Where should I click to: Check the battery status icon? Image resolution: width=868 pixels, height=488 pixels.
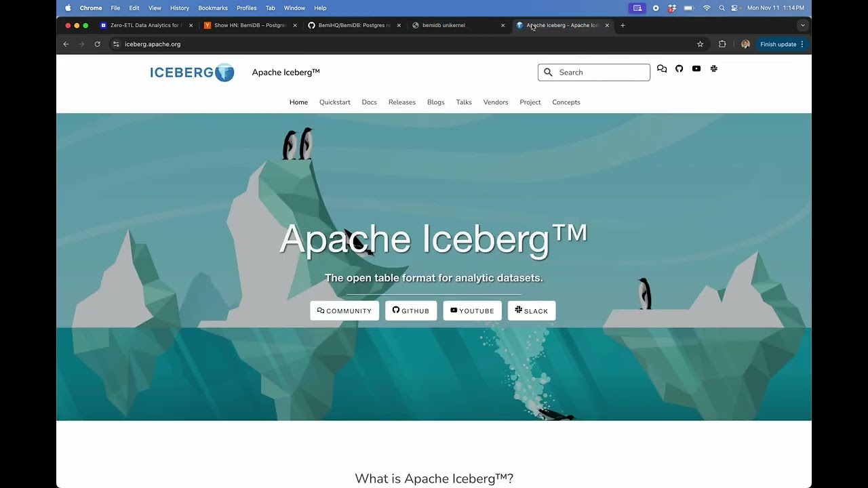coord(689,8)
